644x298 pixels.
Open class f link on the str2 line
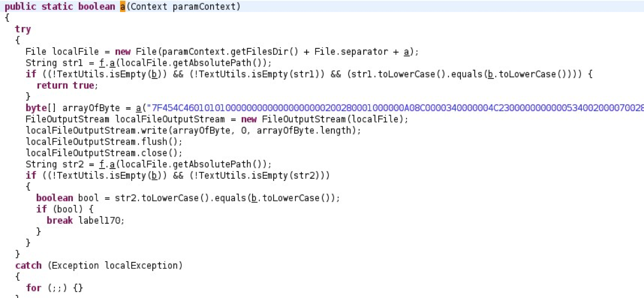(x=102, y=164)
